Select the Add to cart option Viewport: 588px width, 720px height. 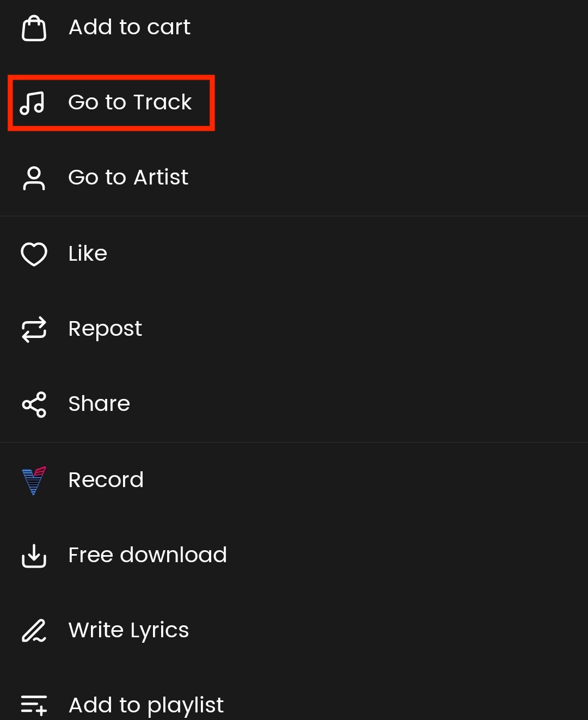pos(130,27)
